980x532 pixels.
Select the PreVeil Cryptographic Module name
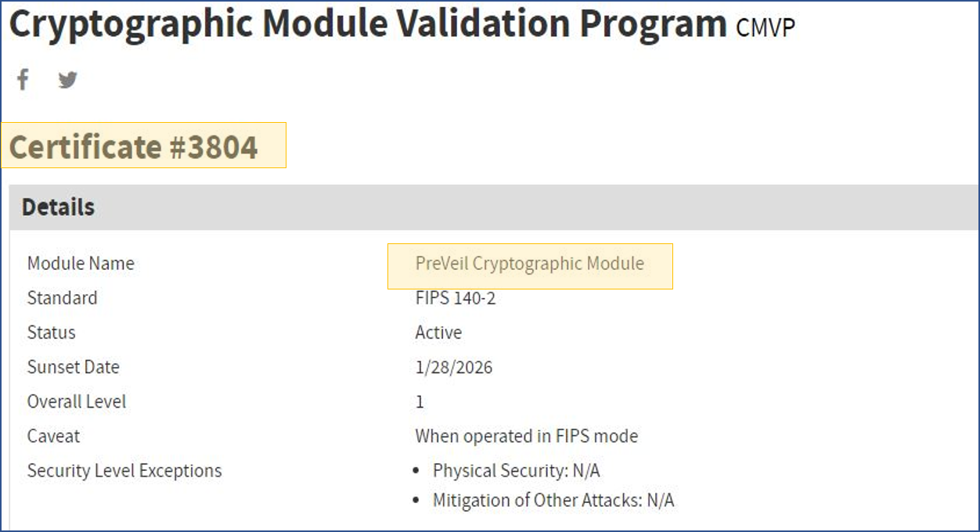530,264
